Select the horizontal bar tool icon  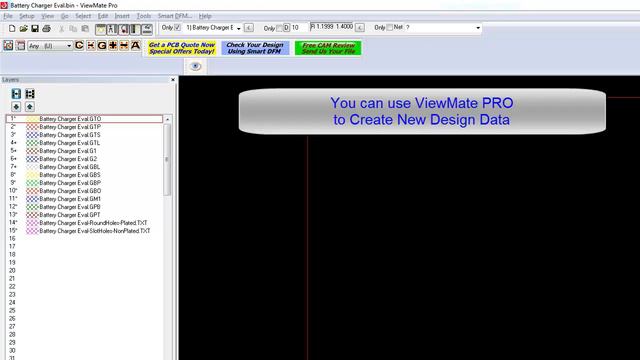(x=124, y=45)
